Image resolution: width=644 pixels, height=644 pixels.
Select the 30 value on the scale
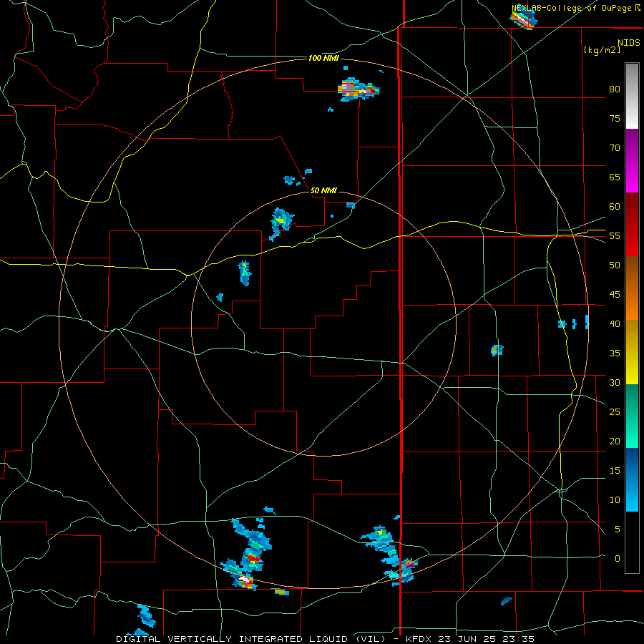pos(615,382)
